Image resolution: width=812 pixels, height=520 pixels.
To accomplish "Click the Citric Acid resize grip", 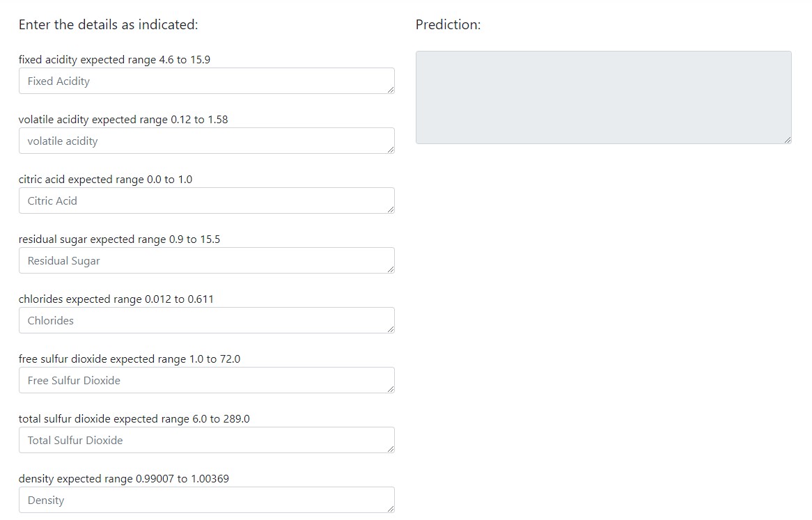I will tap(391, 210).
